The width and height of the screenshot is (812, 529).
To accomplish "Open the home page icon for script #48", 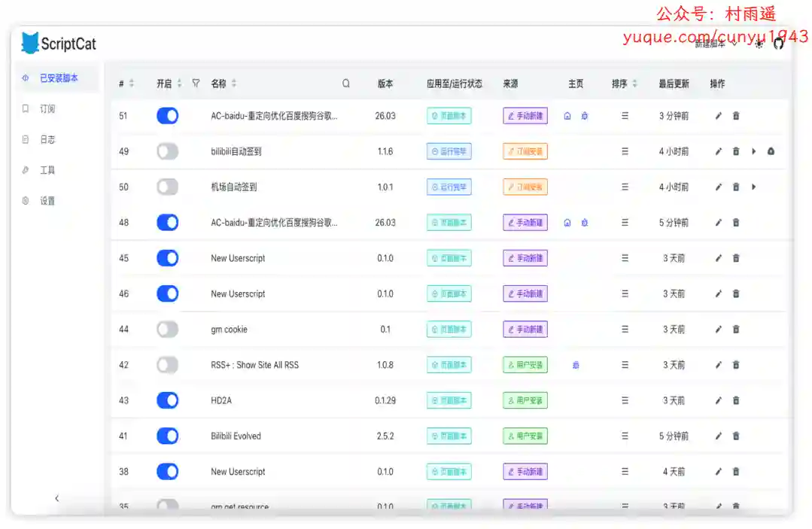I will (x=567, y=223).
